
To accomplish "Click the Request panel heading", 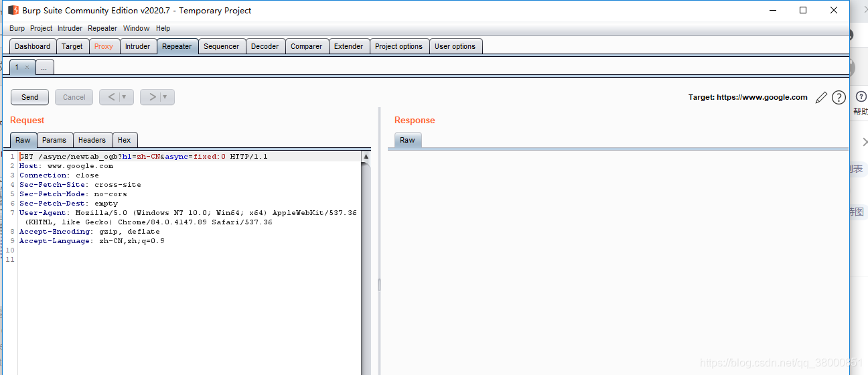I will tap(27, 120).
